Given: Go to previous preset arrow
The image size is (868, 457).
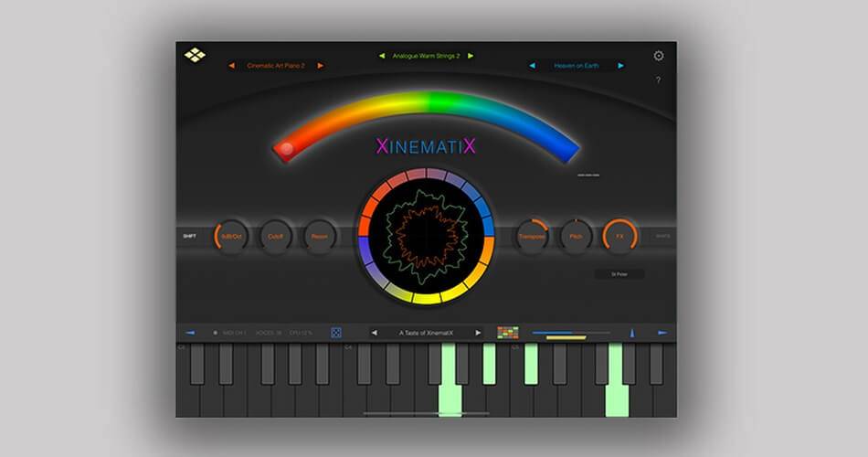Looking at the screenshot, I should tap(375, 333).
